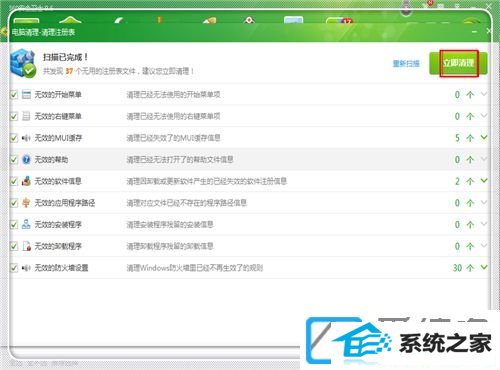Image resolution: width=500 pixels, height=370 pixels.
Task: Click description 清理已经失效了的MUI缓存信息
Action: 173,138
